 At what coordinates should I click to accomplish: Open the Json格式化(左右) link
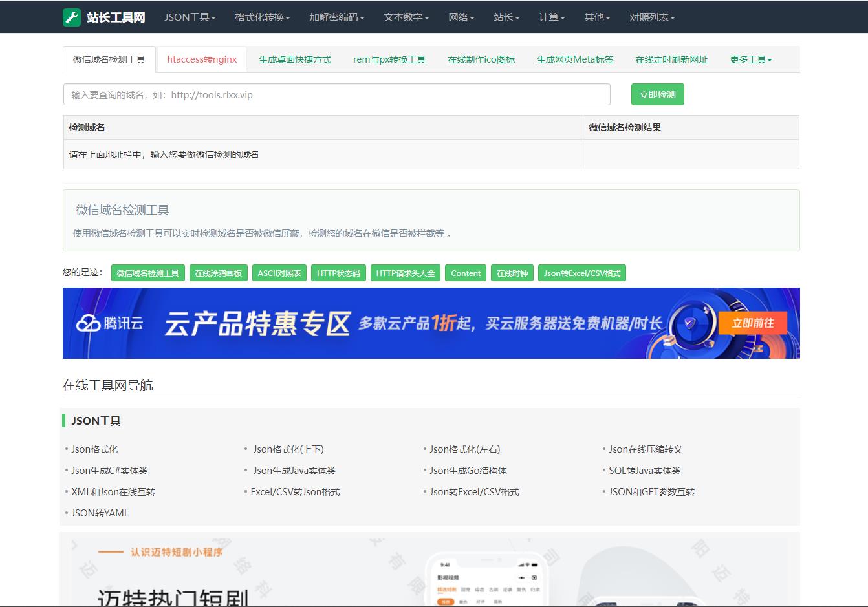pyautogui.click(x=465, y=449)
